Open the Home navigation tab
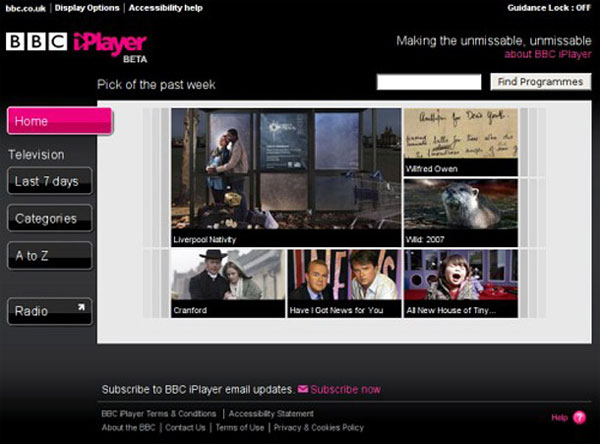The height and width of the screenshot is (444, 600). 59,121
